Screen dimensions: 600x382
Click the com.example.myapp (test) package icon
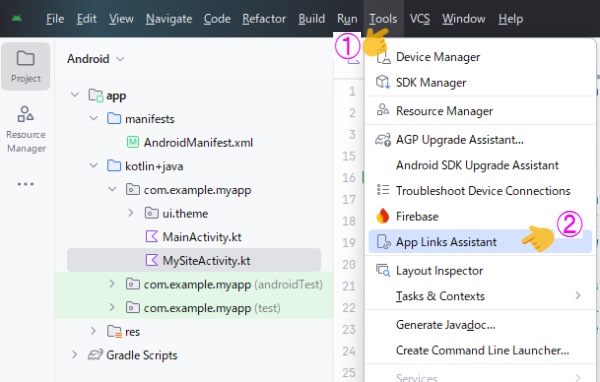(133, 308)
